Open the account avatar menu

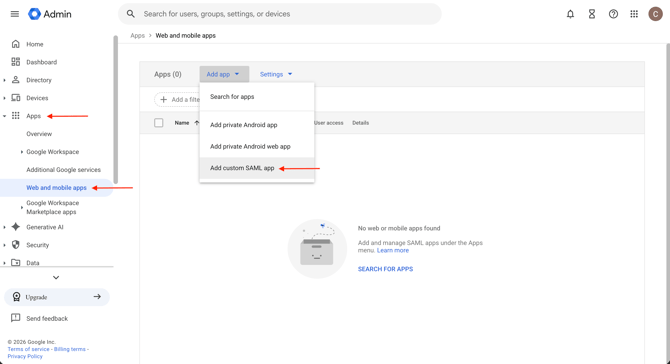pos(655,14)
